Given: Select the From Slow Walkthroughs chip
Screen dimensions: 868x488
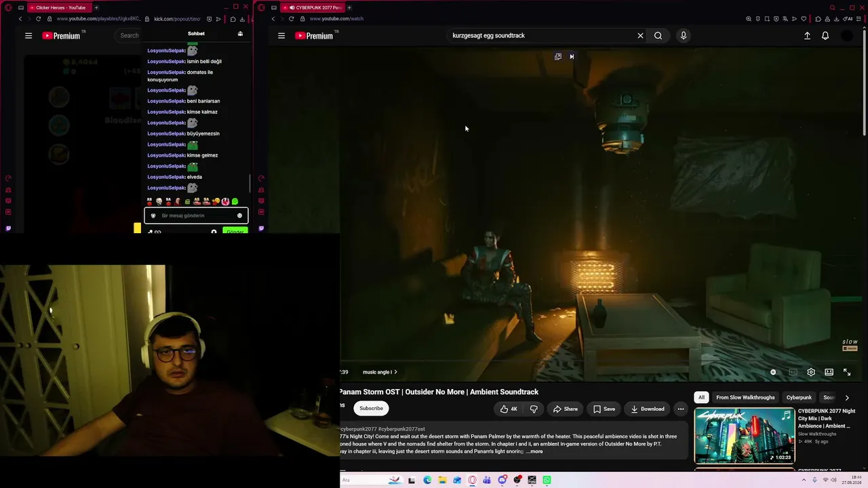Looking at the screenshot, I should [x=745, y=398].
